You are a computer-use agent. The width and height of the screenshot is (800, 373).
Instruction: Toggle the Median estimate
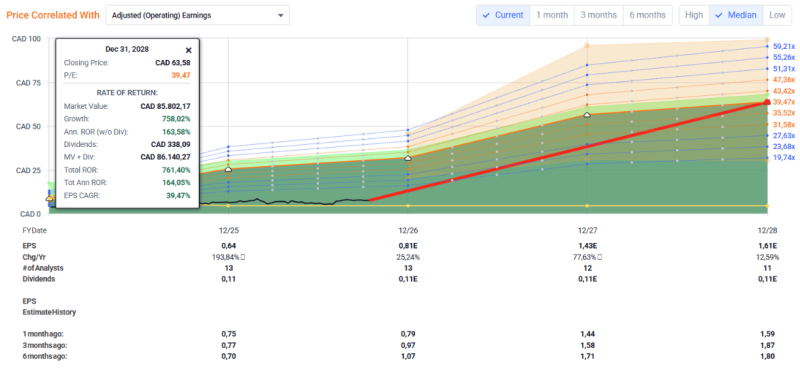point(736,15)
